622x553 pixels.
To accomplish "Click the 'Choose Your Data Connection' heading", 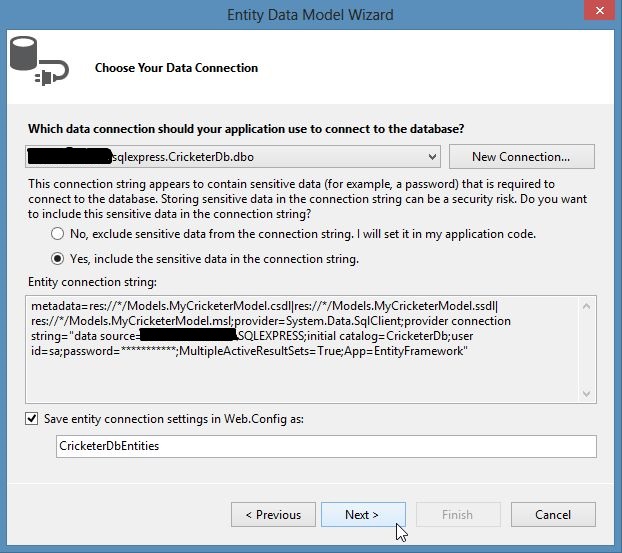I will click(176, 68).
